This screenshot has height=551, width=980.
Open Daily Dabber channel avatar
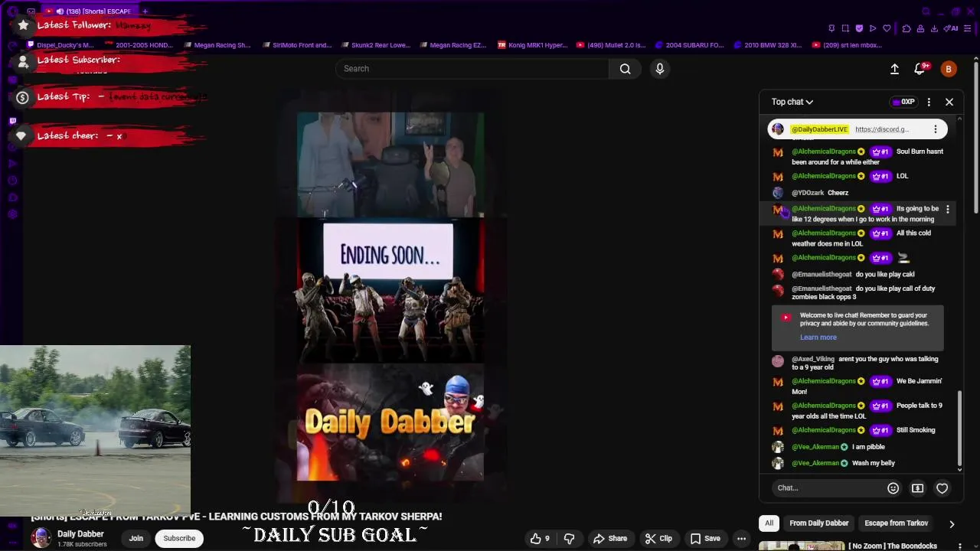pos(41,538)
